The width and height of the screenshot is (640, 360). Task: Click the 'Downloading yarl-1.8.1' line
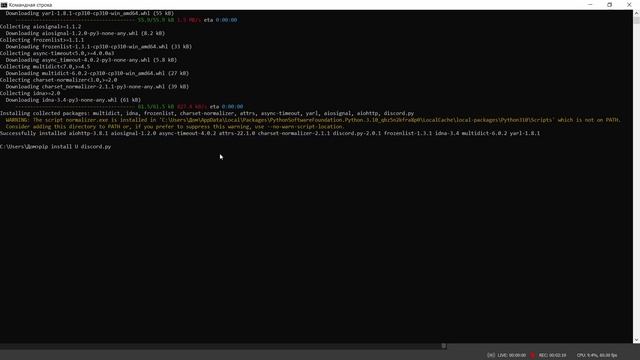tap(90, 13)
